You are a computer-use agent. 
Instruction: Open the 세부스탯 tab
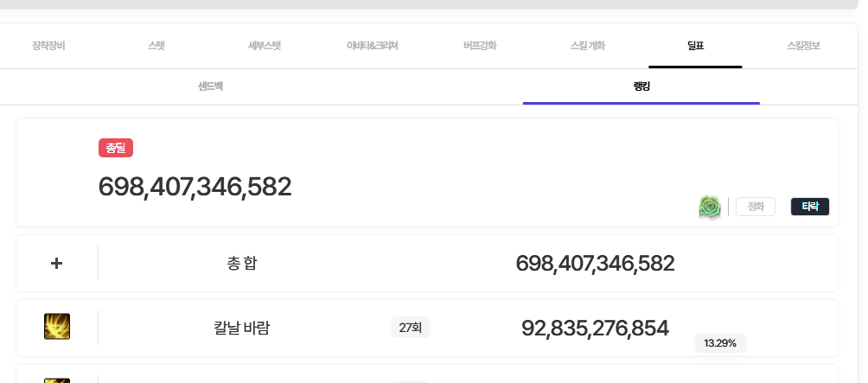click(264, 45)
